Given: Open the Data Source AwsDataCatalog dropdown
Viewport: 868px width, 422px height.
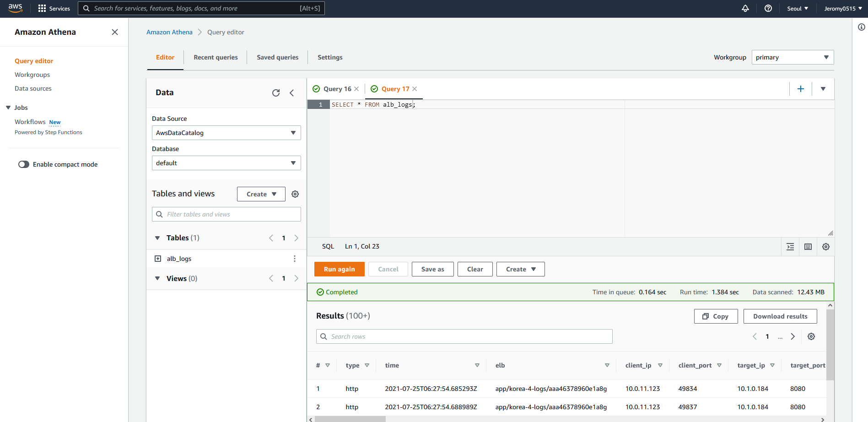Looking at the screenshot, I should coord(226,133).
